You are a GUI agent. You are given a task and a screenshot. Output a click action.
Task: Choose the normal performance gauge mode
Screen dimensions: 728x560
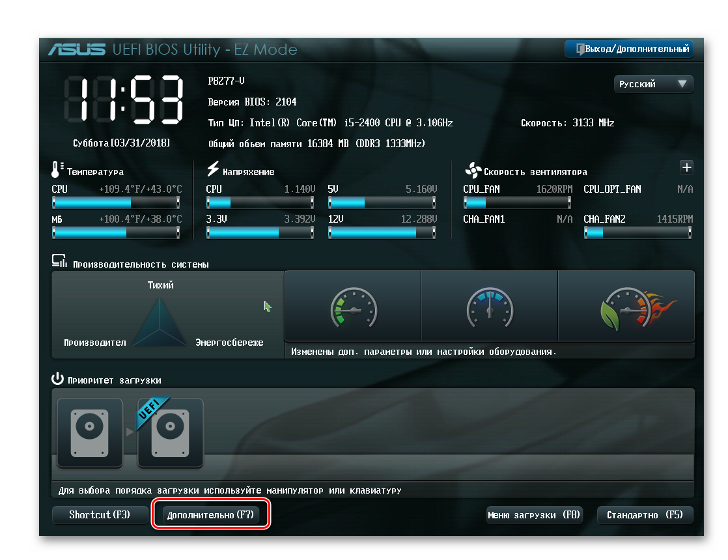point(489,307)
